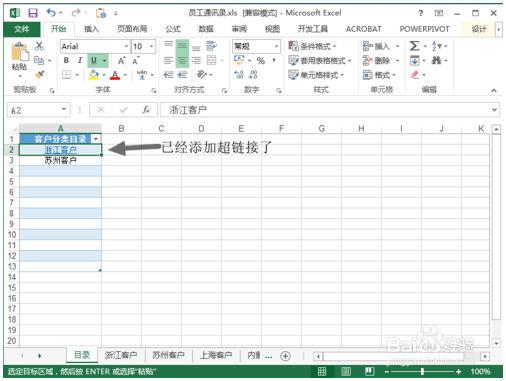
Task: Decrease indent in alignment group
Action: click(169, 75)
